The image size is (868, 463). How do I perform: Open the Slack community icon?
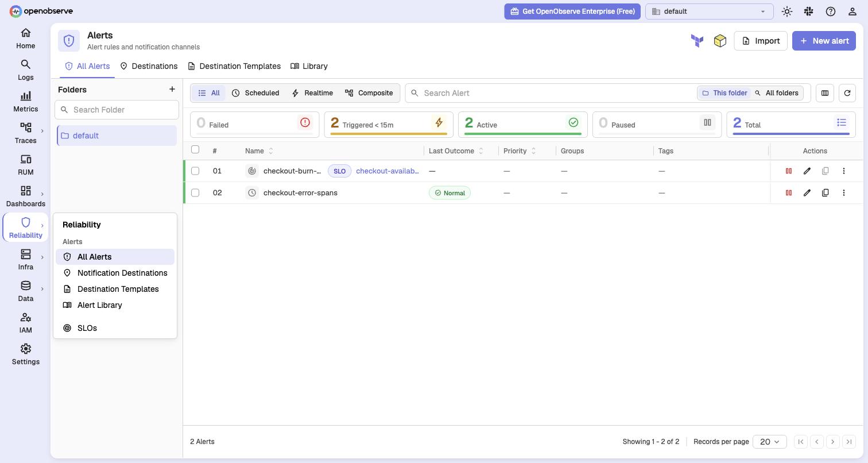pos(808,11)
